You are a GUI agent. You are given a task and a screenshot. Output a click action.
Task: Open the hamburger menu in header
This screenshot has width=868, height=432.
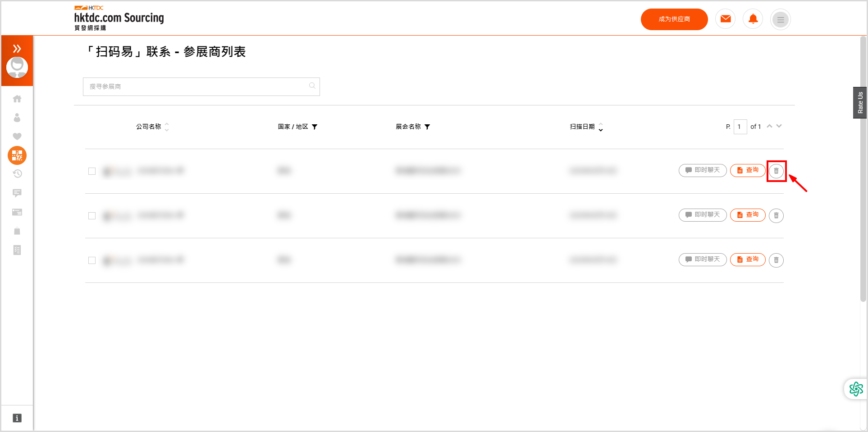point(781,19)
